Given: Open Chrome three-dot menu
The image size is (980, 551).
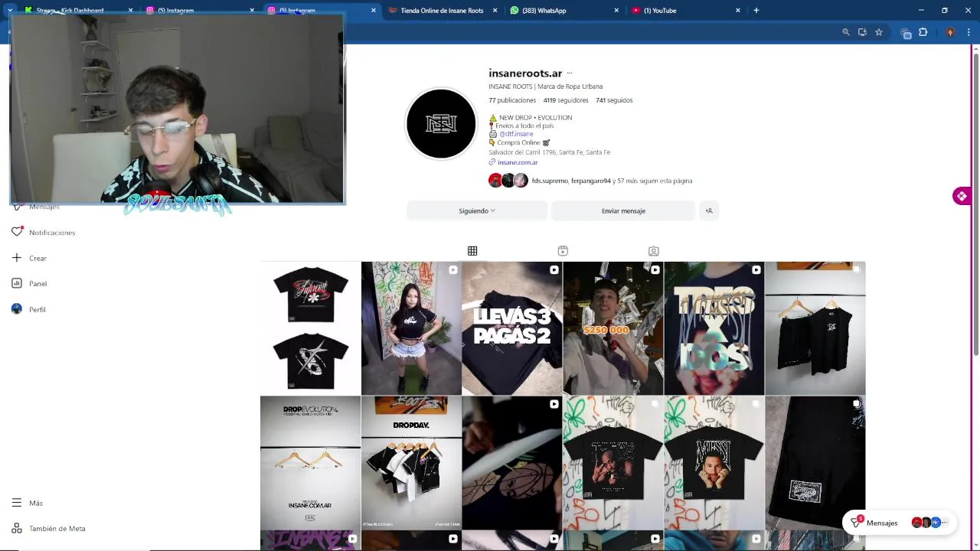Looking at the screenshot, I should click(x=969, y=32).
